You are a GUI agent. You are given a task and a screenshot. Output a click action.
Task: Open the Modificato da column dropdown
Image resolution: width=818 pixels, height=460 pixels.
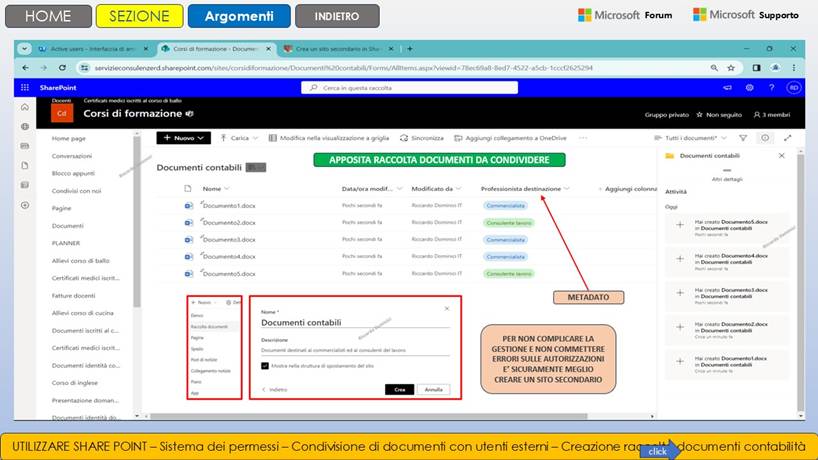436,188
